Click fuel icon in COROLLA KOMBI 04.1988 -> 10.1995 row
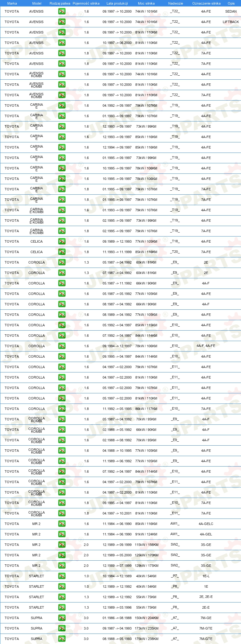241x644 pixels. 62,451
